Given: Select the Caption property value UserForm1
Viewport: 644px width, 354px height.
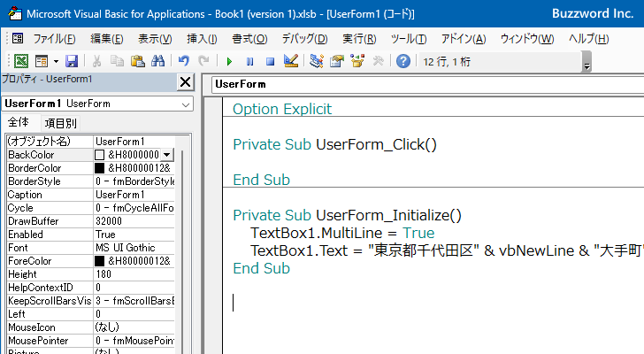Looking at the screenshot, I should click(x=134, y=194).
